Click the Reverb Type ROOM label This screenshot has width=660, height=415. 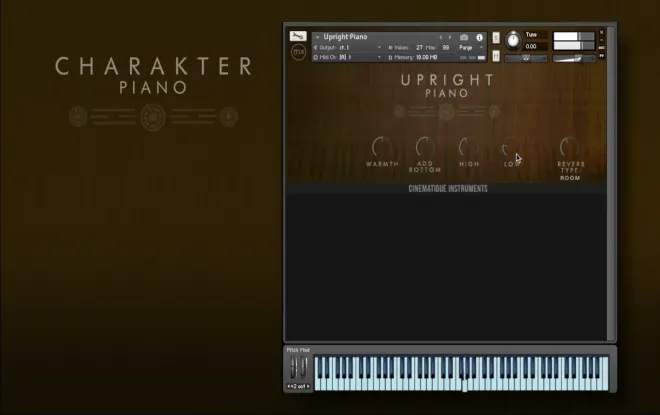tap(570, 178)
